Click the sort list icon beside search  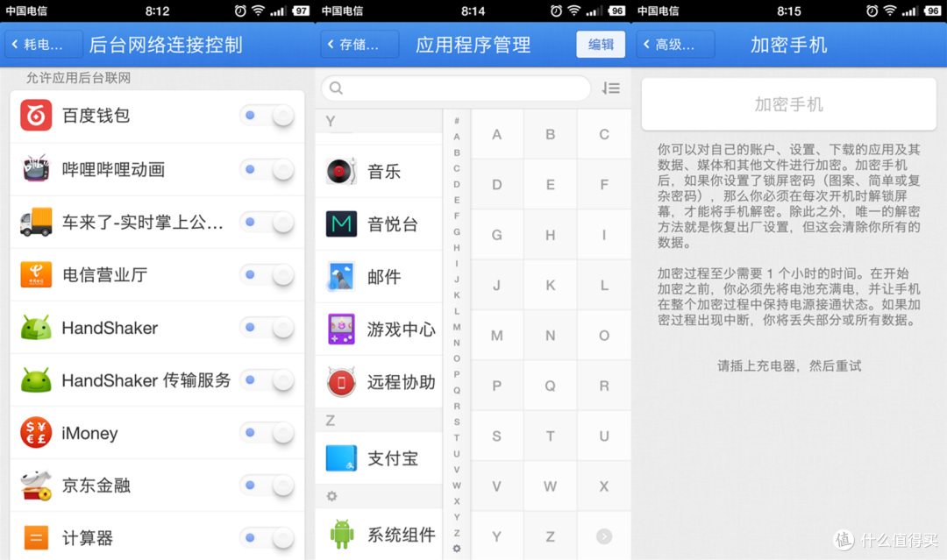pos(610,89)
